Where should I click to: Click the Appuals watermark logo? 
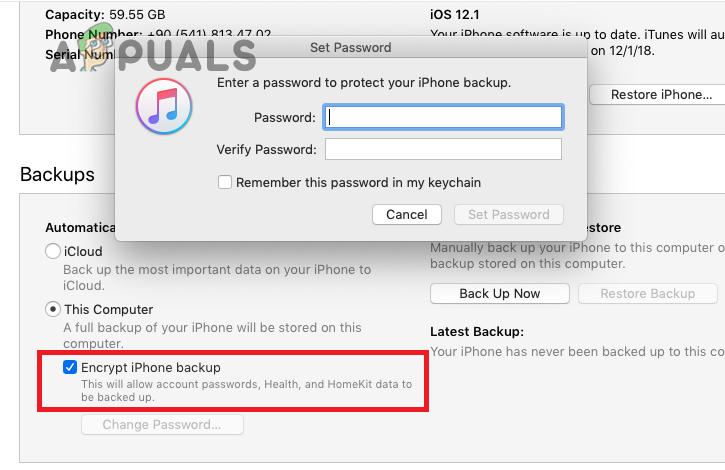(153, 54)
